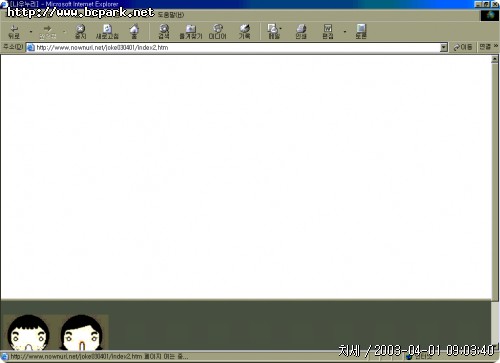Viewport: 500px width, 363px height.
Task: Click the 연결 links toolbar label
Action: coord(485,47)
